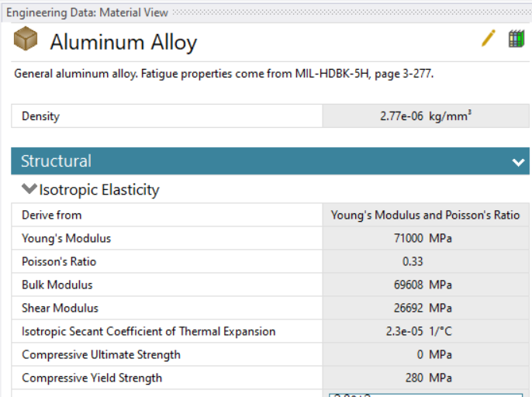Screen dimensions: 532x397
Task: Select the Density property row label
Action: pos(40,116)
